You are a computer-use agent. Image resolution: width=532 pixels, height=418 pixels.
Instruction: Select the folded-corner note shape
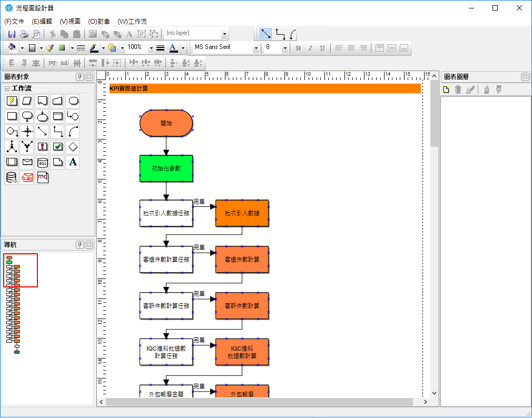(58, 162)
